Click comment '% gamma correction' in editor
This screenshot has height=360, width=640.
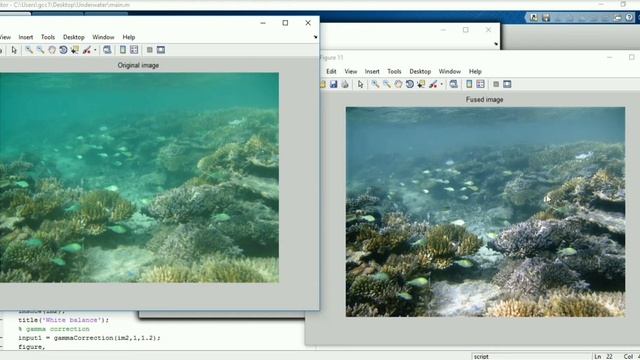coord(54,329)
